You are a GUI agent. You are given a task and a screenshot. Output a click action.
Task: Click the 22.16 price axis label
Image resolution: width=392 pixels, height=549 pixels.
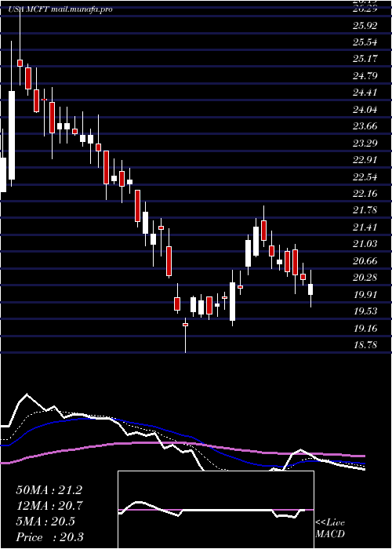pos(365,193)
